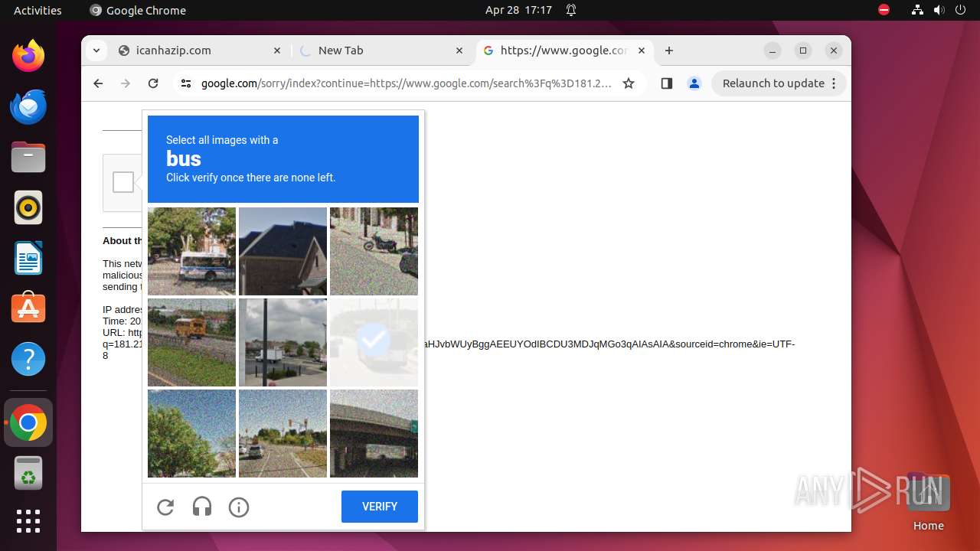Screen dimensions: 980x551
Task: Close the New Tab tab
Action: [x=459, y=51]
